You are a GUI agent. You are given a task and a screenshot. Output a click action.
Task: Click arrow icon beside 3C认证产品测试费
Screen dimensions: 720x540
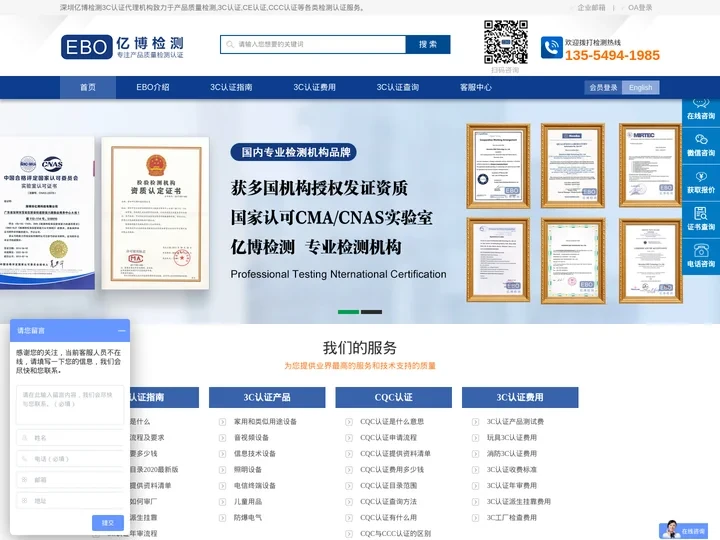[x=476, y=422]
